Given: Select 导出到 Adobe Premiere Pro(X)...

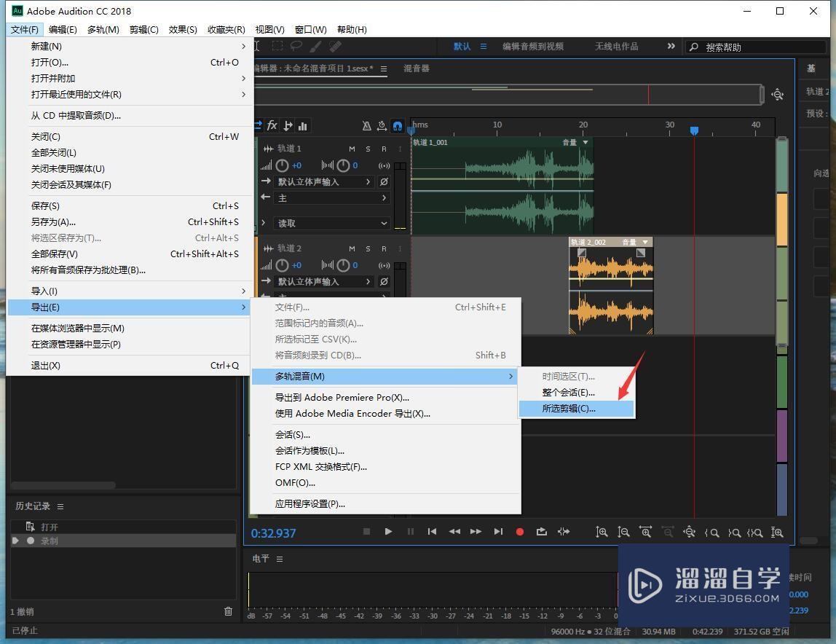Looking at the screenshot, I should point(386,398).
